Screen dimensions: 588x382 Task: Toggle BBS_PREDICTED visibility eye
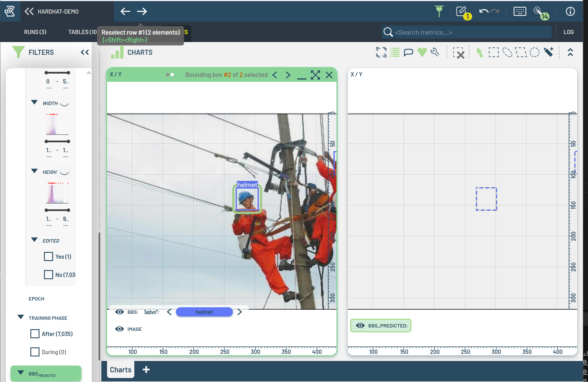coord(360,325)
